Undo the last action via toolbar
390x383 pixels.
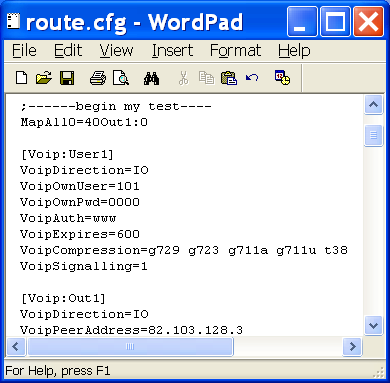(x=252, y=78)
